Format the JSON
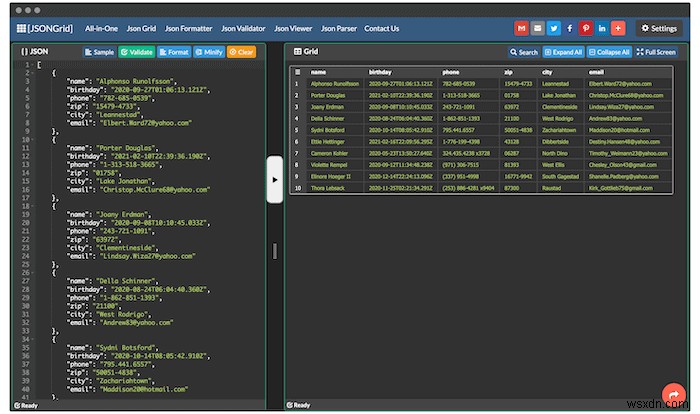700x414 pixels. 174,52
